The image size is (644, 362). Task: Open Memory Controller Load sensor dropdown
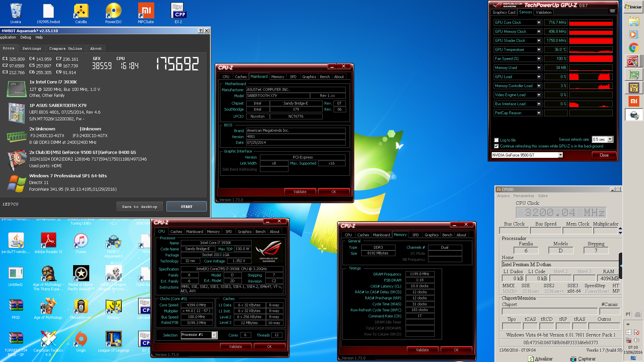click(539, 86)
